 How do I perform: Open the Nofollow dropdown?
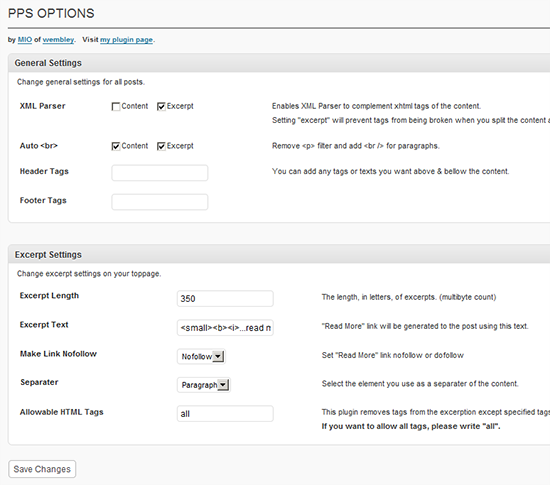click(x=201, y=356)
